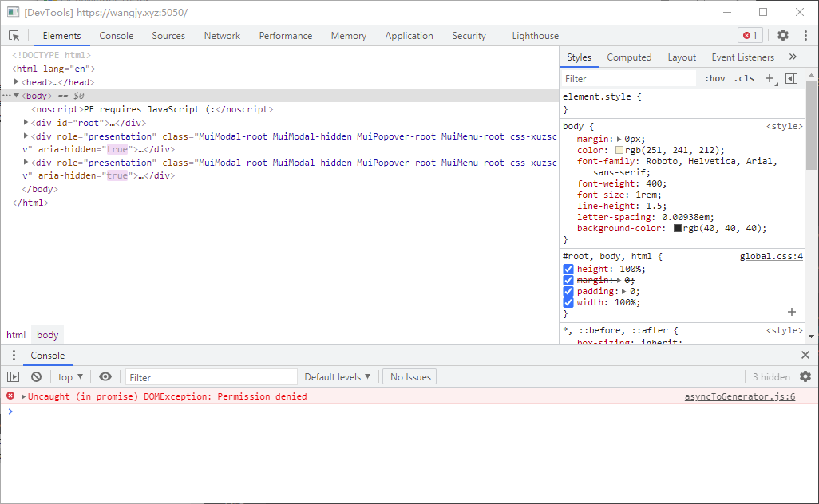Open the Layout styles tab
The height and width of the screenshot is (504, 819).
tap(682, 57)
